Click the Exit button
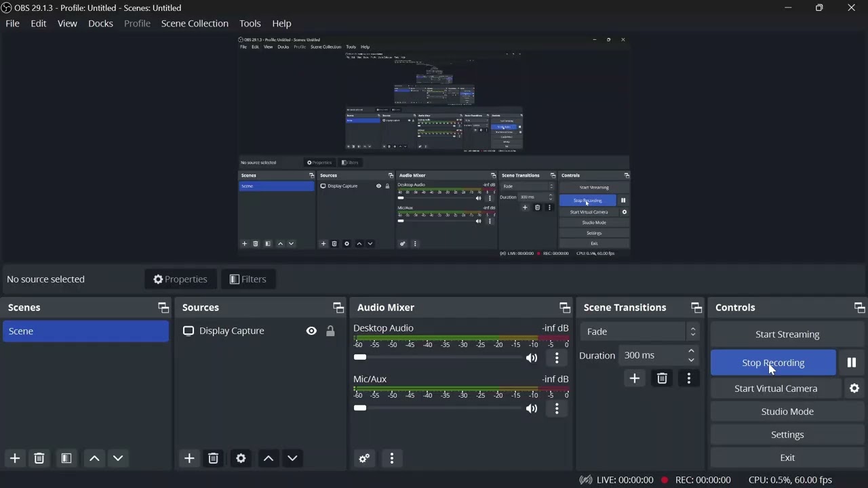The width and height of the screenshot is (868, 488). coord(787,457)
